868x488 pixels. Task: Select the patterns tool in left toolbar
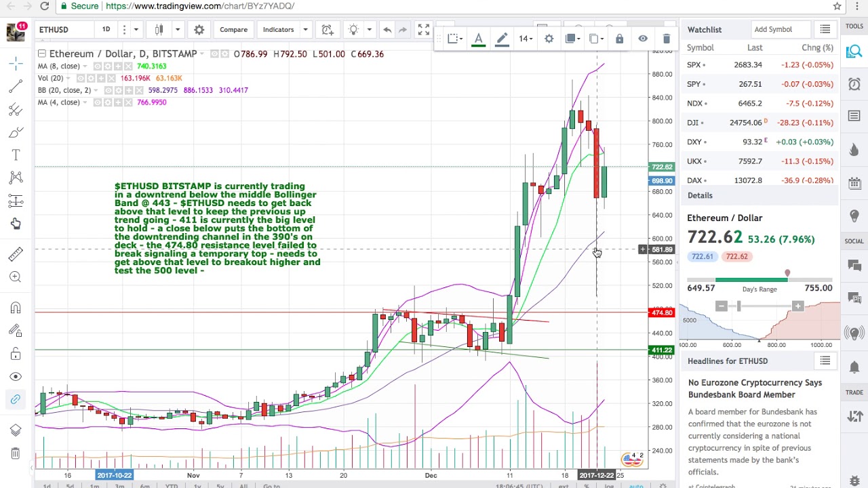[16, 178]
